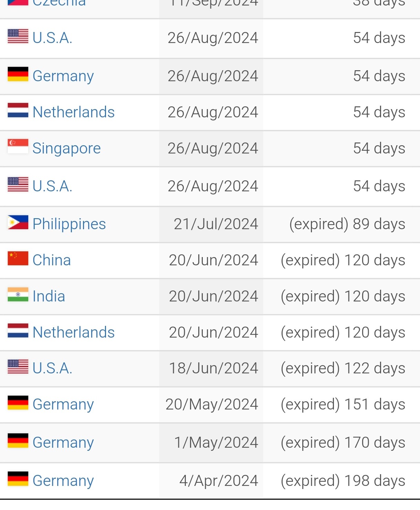Screen dimensions: 420x510
Task: Open the China country link
Action: [52, 260]
